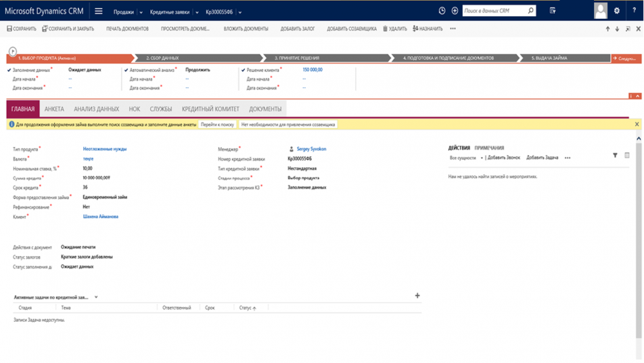Click the quick create plus icon

tap(455, 11)
